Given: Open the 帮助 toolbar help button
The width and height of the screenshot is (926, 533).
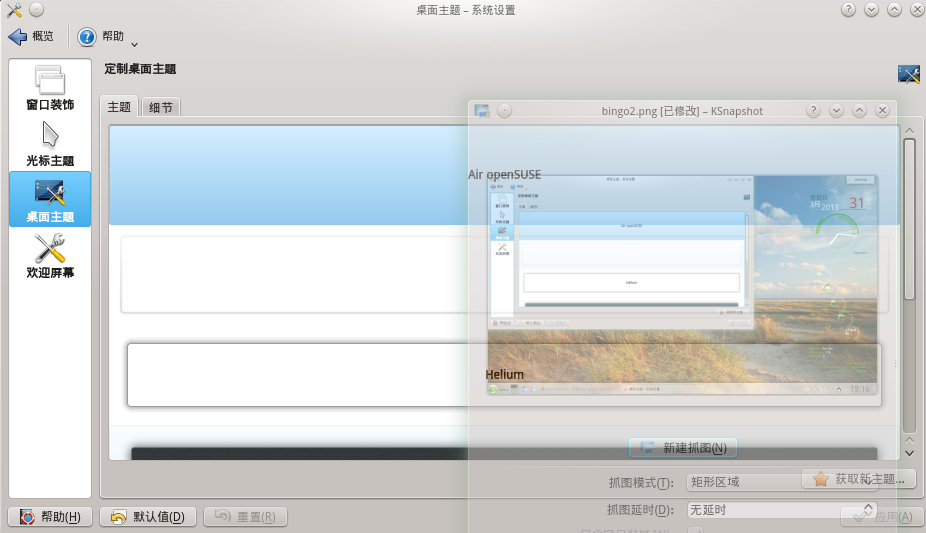Looking at the screenshot, I should [101, 37].
